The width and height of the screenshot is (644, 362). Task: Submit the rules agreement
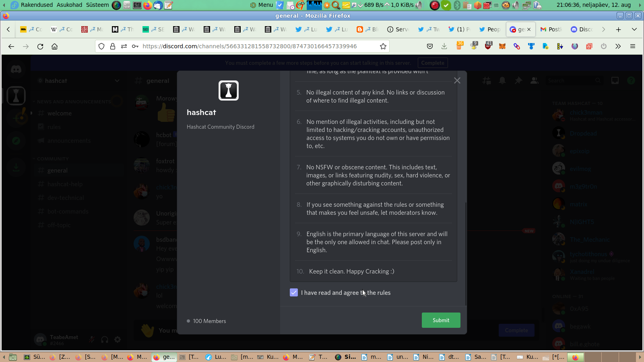[441, 320]
